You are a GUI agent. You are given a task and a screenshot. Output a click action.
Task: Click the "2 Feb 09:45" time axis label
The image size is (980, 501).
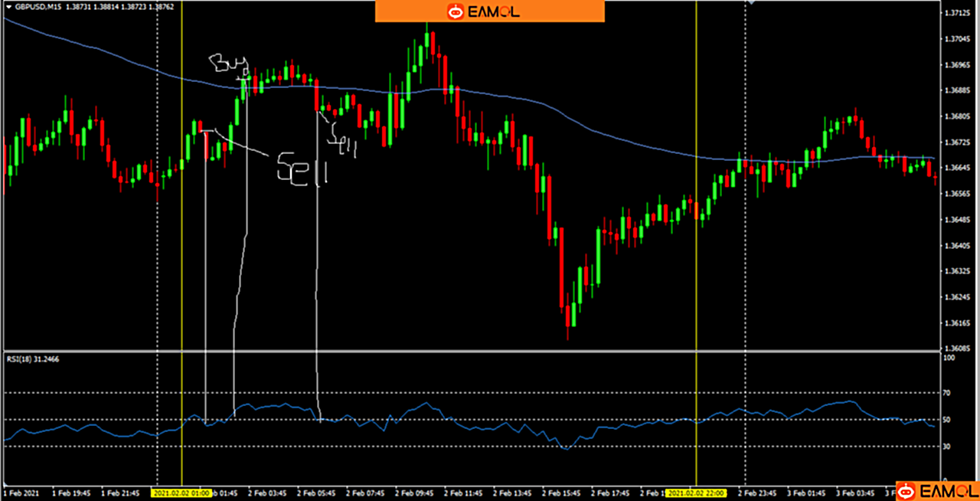point(415,493)
